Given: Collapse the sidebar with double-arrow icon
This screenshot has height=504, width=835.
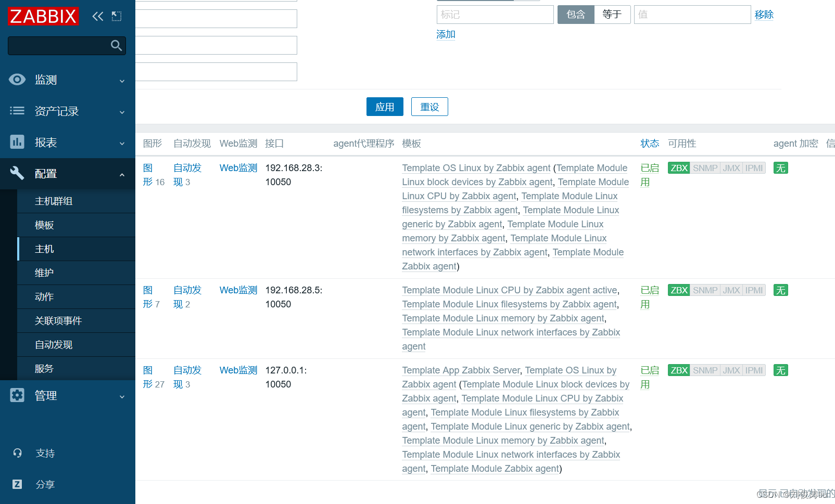Looking at the screenshot, I should (x=97, y=17).
